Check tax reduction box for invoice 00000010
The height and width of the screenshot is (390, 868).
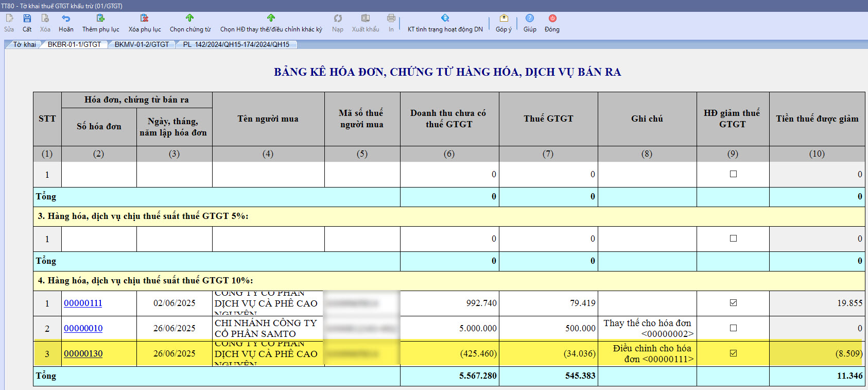pyautogui.click(x=733, y=328)
